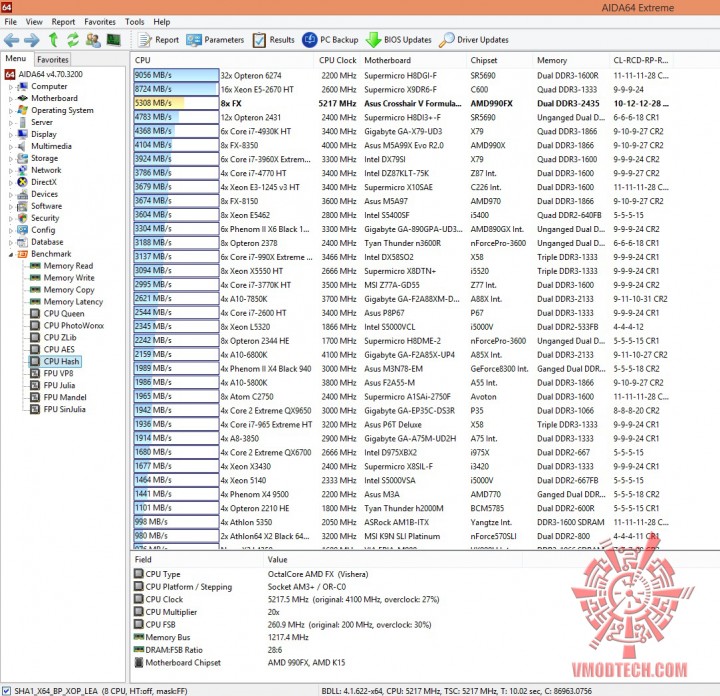The height and width of the screenshot is (696, 720).
Task: Sort by CPU Clock column header
Action: (338, 60)
